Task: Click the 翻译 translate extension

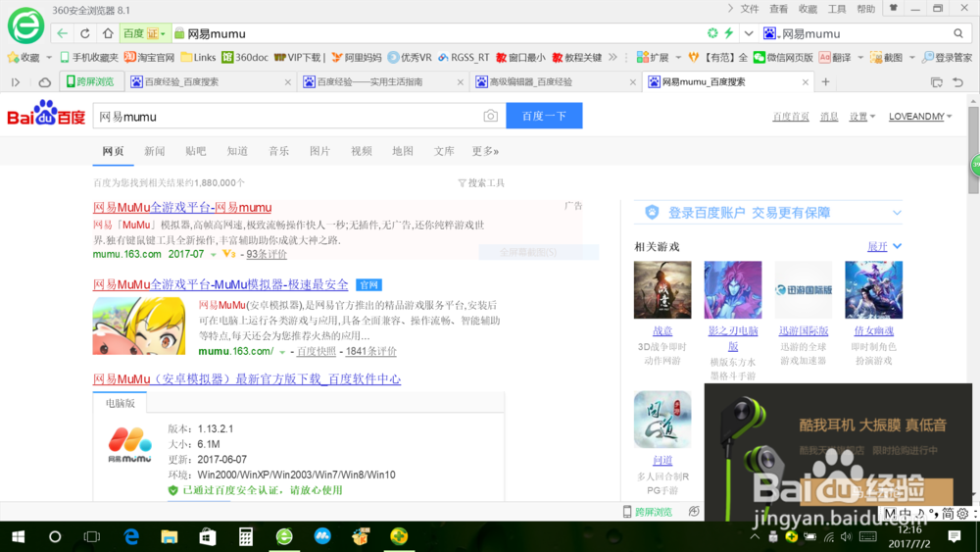Action: [x=835, y=58]
